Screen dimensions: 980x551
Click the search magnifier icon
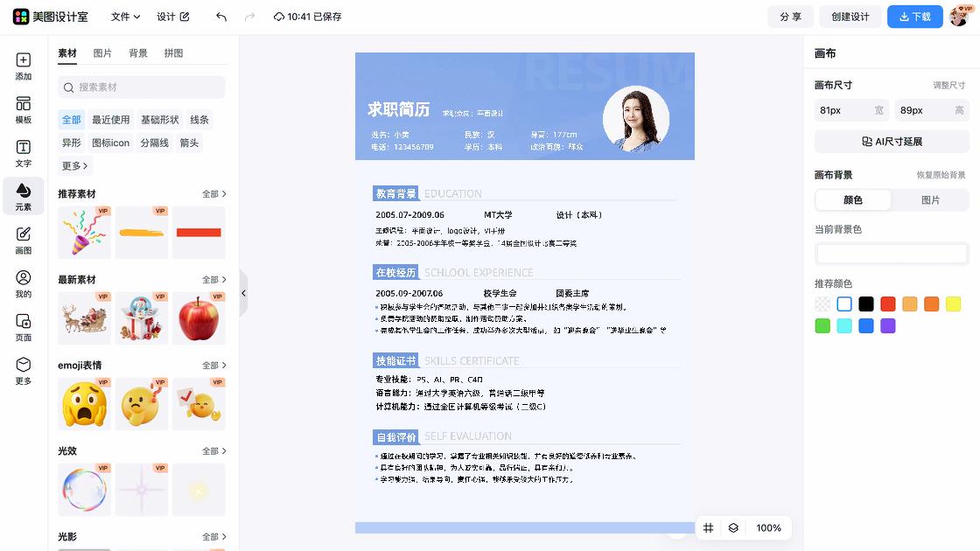tap(69, 87)
